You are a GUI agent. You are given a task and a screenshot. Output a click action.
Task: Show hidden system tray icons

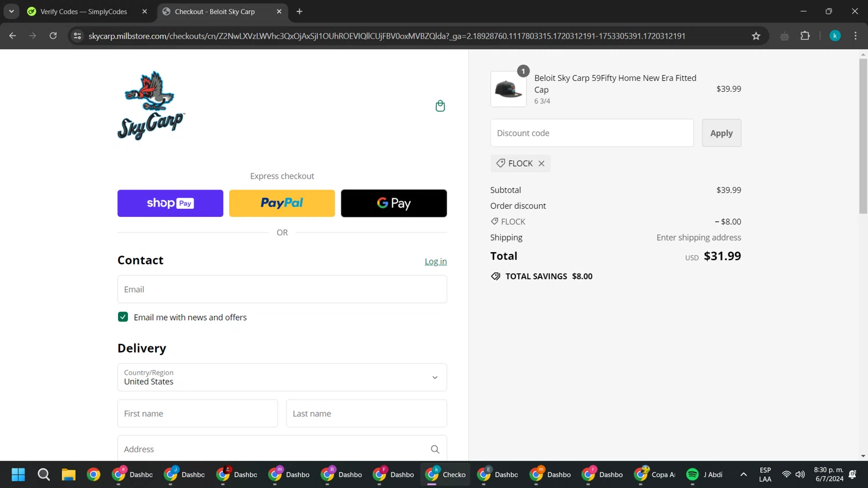click(x=744, y=475)
